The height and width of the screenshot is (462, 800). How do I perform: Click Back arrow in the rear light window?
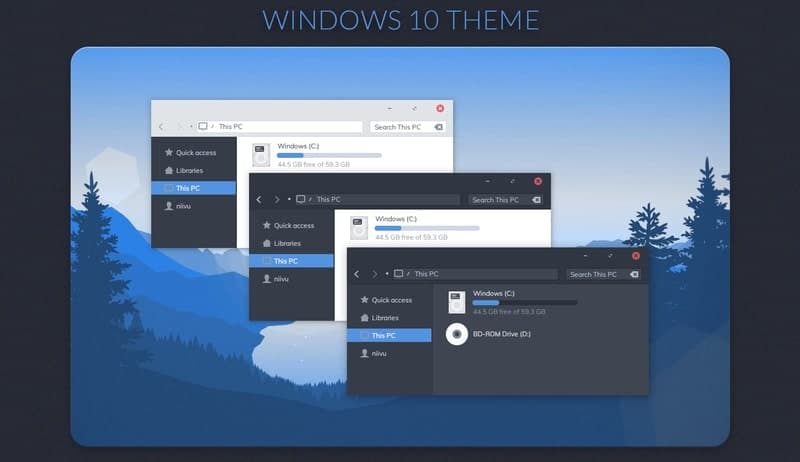(x=161, y=126)
